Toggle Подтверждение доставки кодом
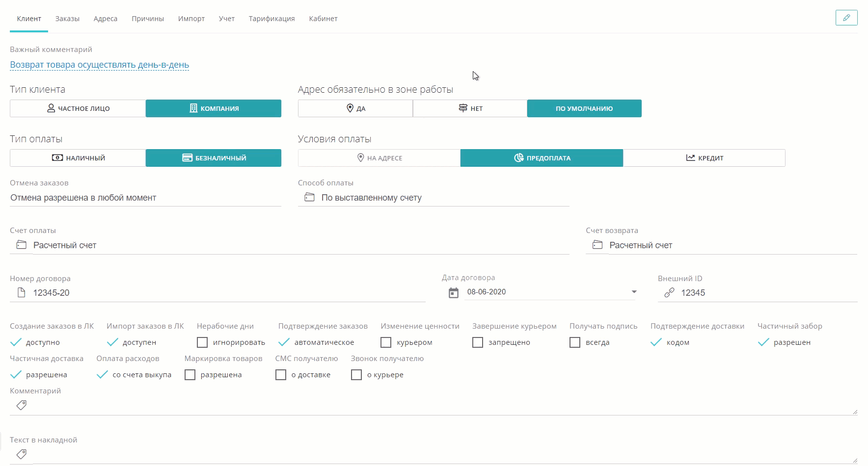Viewport: 868px width, 466px height. pos(656,342)
